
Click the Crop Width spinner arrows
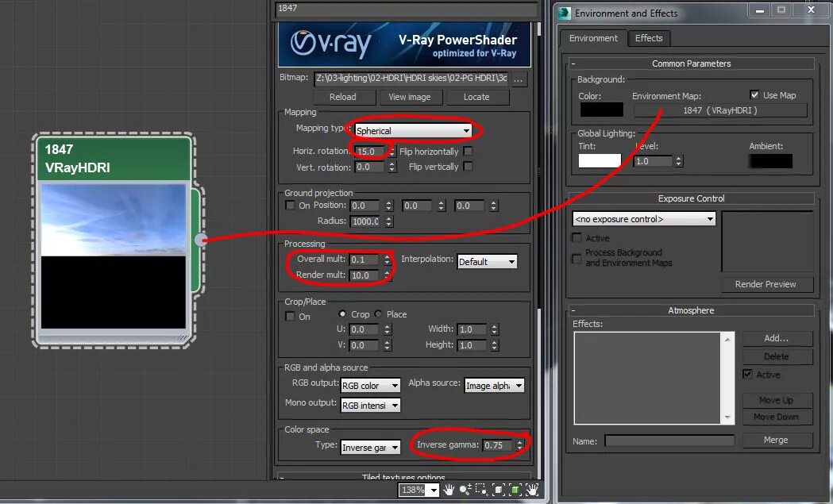coord(495,329)
